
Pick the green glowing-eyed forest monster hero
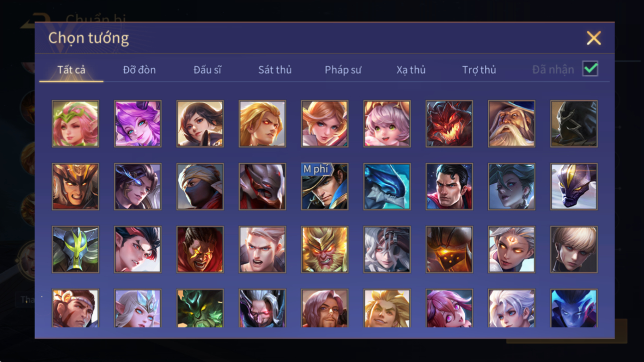200,309
